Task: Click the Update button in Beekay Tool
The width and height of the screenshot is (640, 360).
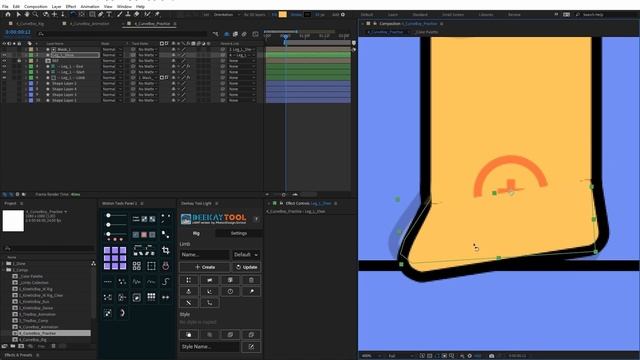Action: point(247,267)
